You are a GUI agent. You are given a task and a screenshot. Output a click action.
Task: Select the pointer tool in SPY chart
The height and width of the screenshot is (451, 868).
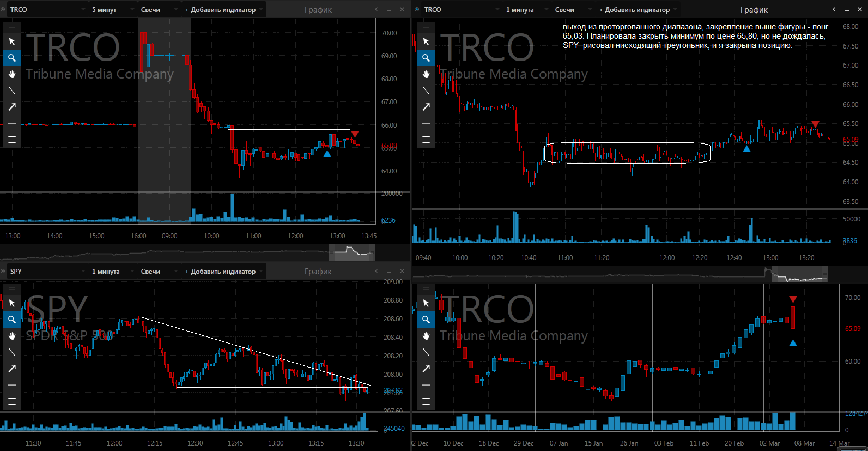(x=12, y=303)
